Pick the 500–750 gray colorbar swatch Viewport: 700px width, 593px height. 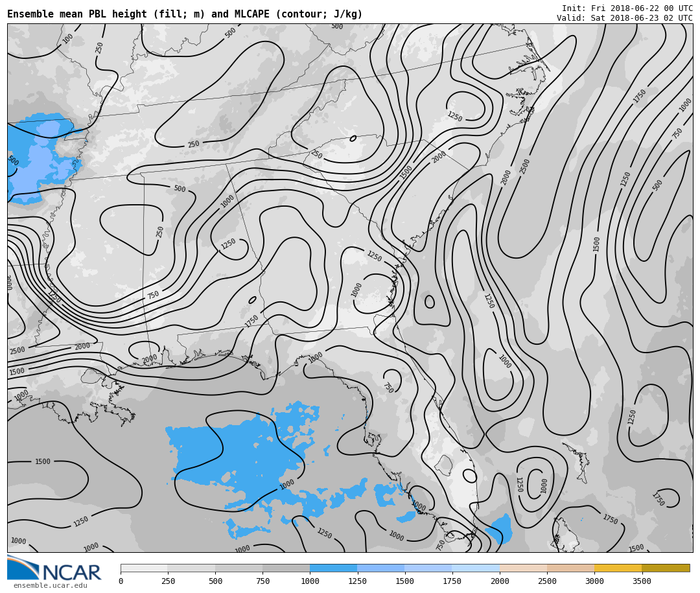pos(239,568)
